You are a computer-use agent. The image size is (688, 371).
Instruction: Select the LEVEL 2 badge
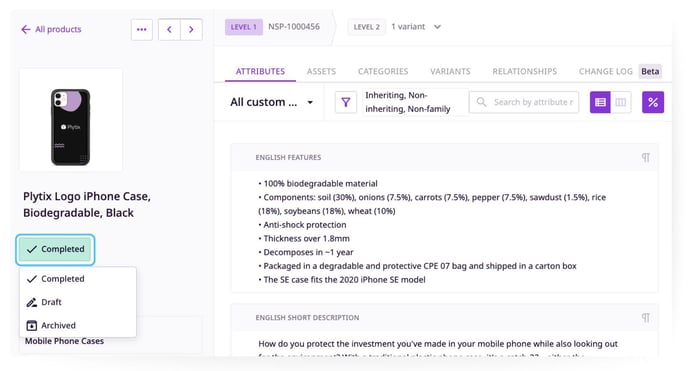(x=367, y=27)
